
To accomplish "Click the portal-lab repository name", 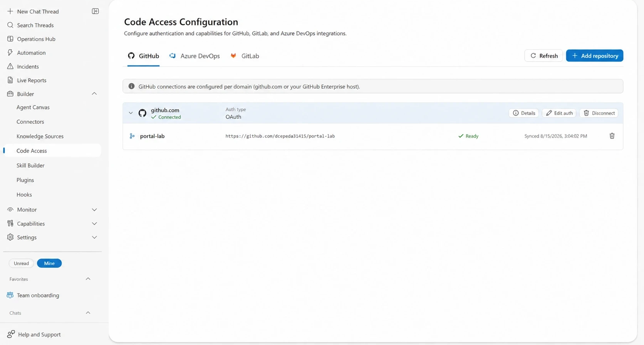I will pyautogui.click(x=152, y=136).
